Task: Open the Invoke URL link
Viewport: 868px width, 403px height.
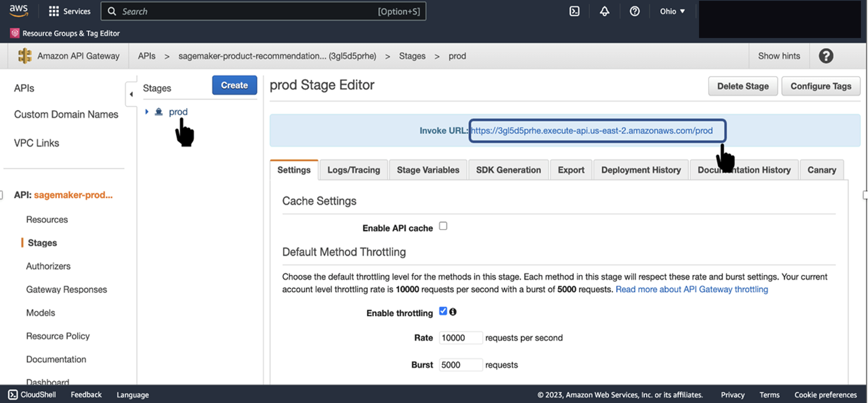Action: click(x=592, y=131)
